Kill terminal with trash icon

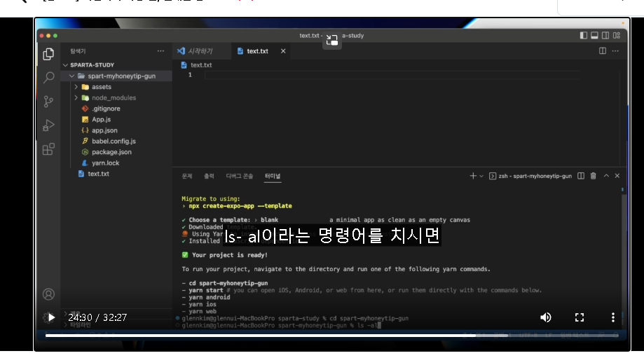tap(593, 176)
